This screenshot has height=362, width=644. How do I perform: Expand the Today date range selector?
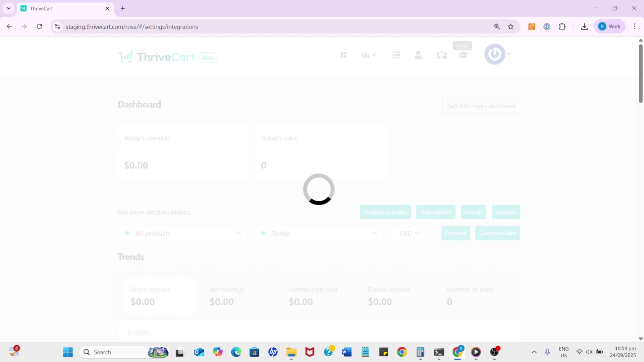click(318, 233)
